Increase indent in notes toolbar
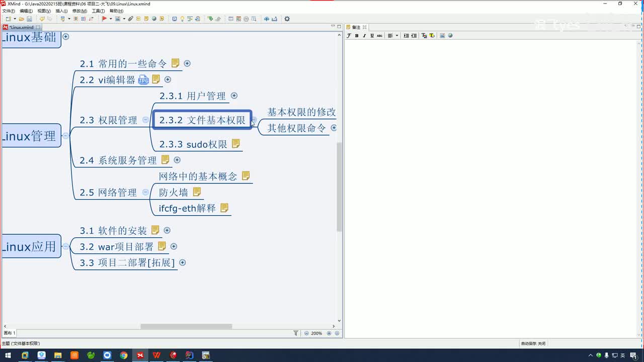Image resolution: width=644 pixels, height=362 pixels. 406,36
